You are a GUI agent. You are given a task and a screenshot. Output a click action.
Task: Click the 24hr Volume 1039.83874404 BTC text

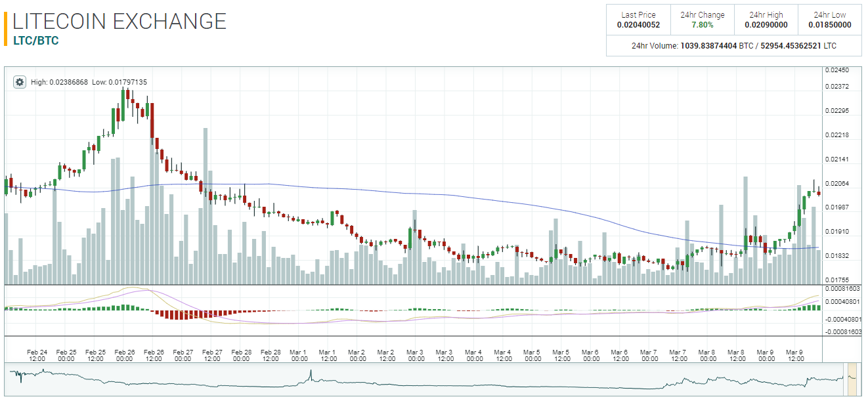693,46
